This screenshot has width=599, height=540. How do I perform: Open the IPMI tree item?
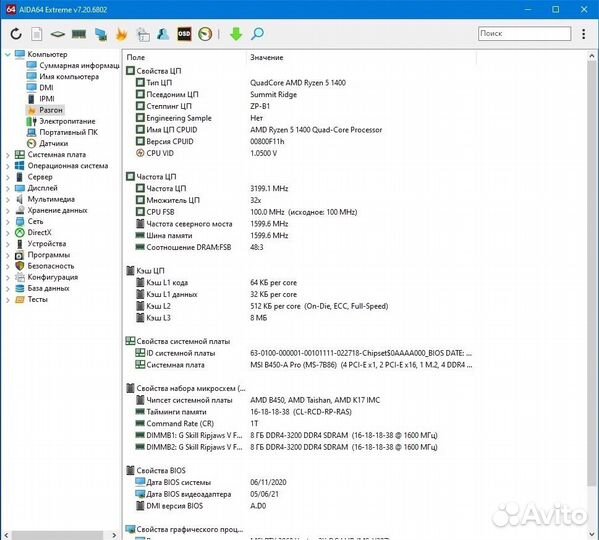[x=40, y=99]
